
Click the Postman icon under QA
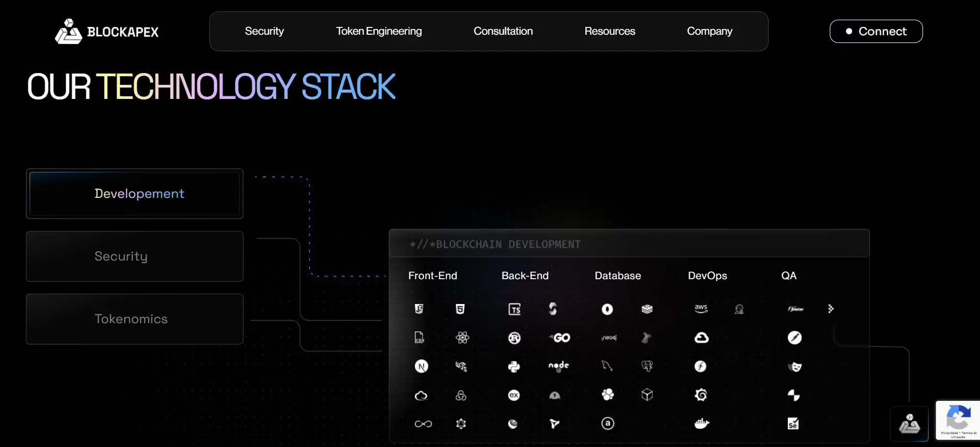point(795,338)
